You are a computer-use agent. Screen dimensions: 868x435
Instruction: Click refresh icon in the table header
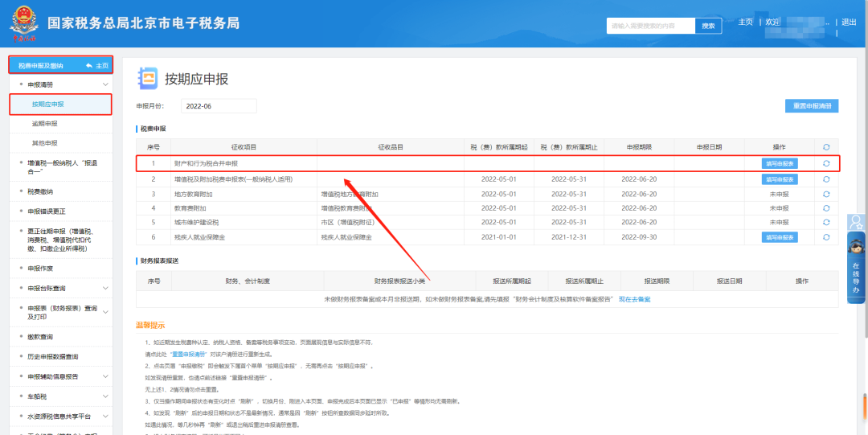(825, 147)
